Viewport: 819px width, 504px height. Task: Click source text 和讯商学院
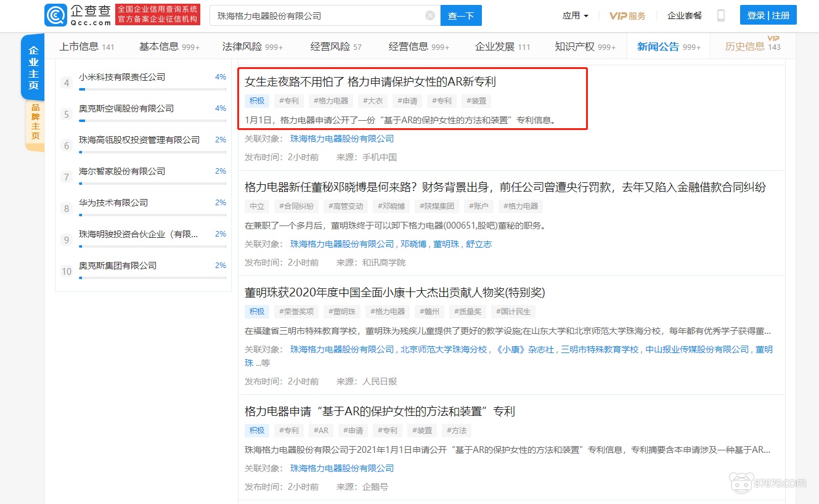384,262
